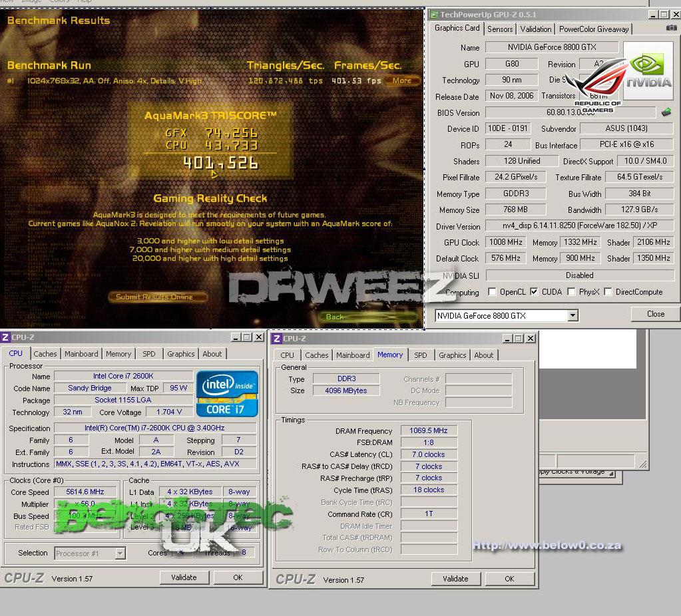681x616 pixels.
Task: Minimize the right CPU-Z window
Action: [507, 339]
